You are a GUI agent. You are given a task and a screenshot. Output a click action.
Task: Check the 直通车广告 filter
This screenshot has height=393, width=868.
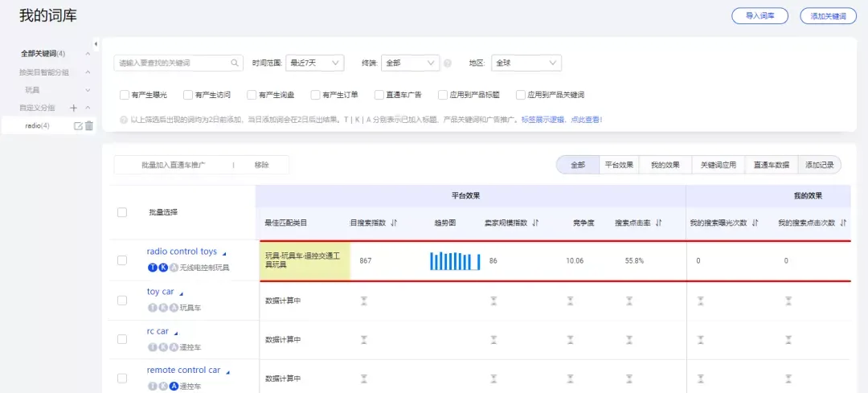[379, 95]
